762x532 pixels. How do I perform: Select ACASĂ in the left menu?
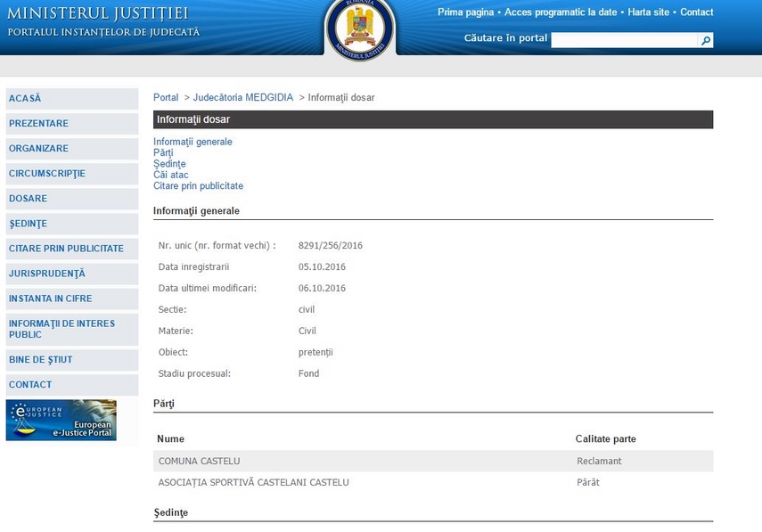click(25, 99)
